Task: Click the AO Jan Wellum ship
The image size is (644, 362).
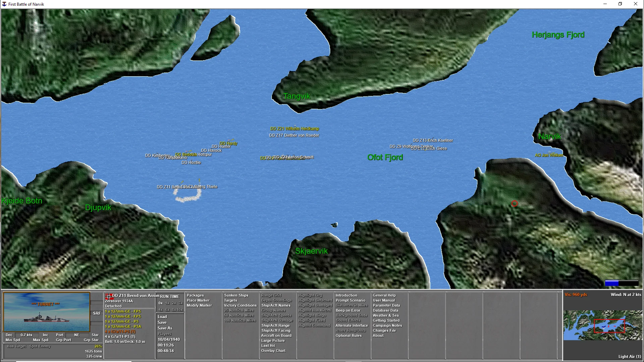Action: click(x=549, y=155)
